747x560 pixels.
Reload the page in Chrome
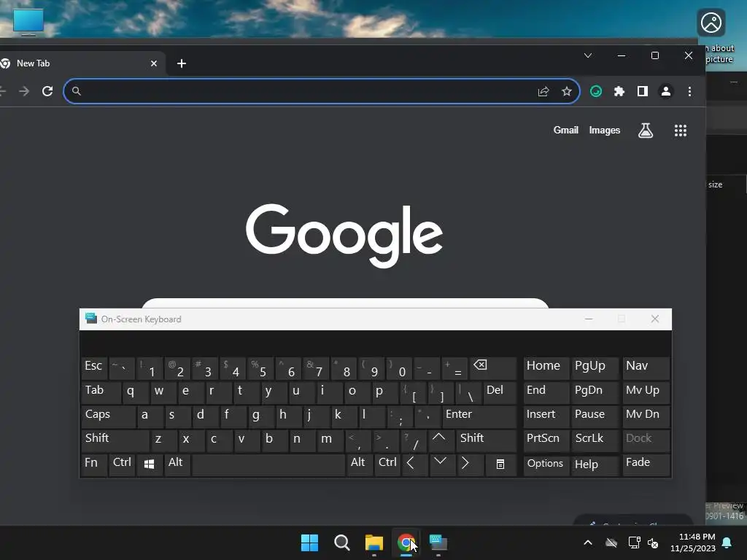coord(47,91)
